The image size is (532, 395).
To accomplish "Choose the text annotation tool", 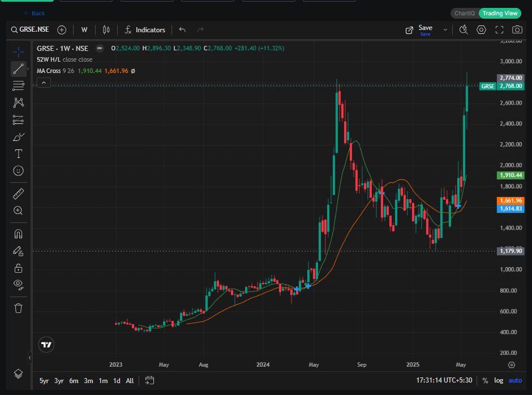I will [x=18, y=154].
